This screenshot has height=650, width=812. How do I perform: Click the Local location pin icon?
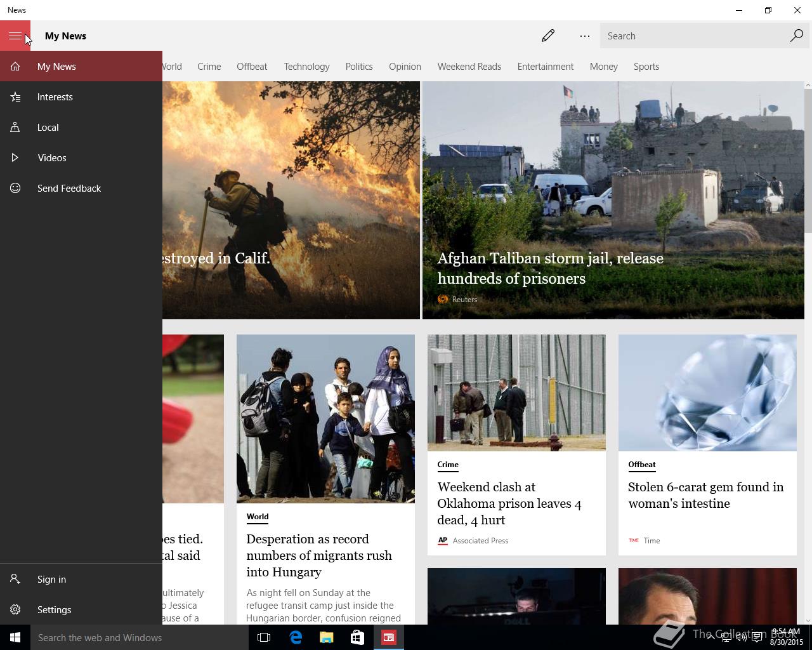click(x=15, y=127)
